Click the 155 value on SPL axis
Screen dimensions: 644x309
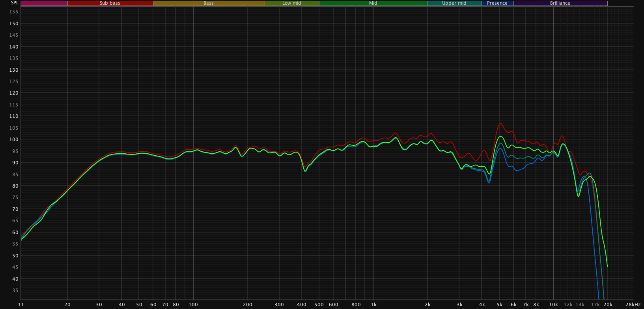tap(14, 12)
